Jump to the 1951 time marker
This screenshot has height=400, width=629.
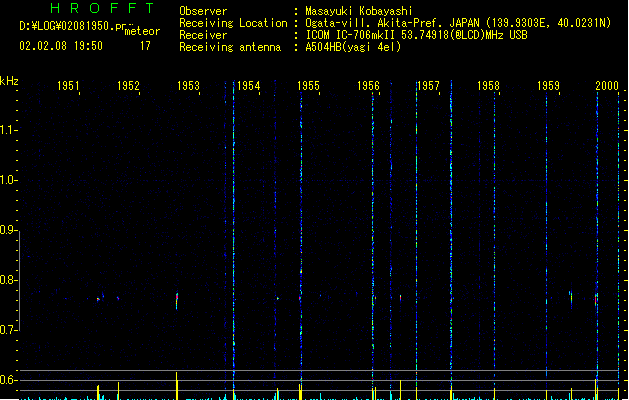pyautogui.click(x=68, y=85)
